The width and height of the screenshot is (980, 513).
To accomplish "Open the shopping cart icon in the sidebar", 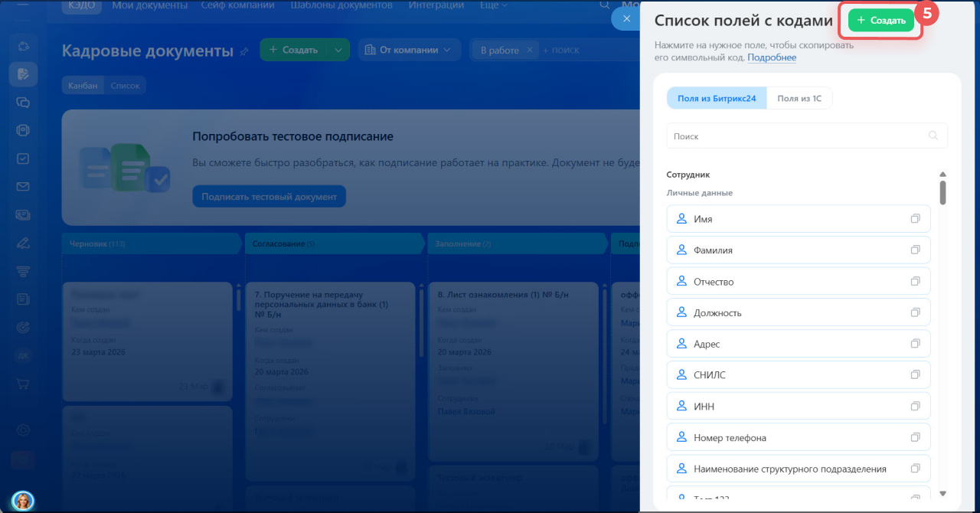I will pyautogui.click(x=23, y=384).
